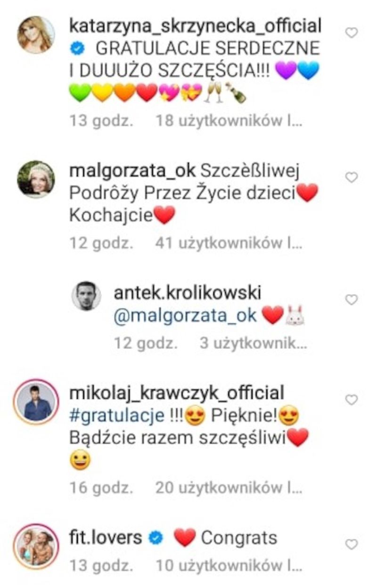Like malgorzata_ok's comment with heart icon
Viewport: 377px width, 588px height.
coord(352,177)
